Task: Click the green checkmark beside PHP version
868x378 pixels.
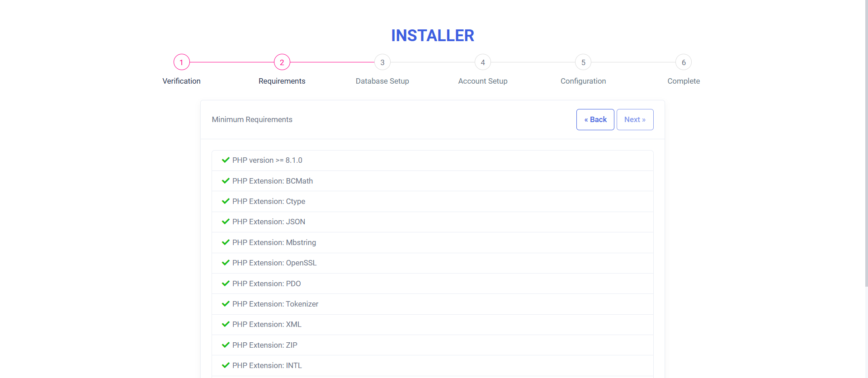Action: pos(226,160)
